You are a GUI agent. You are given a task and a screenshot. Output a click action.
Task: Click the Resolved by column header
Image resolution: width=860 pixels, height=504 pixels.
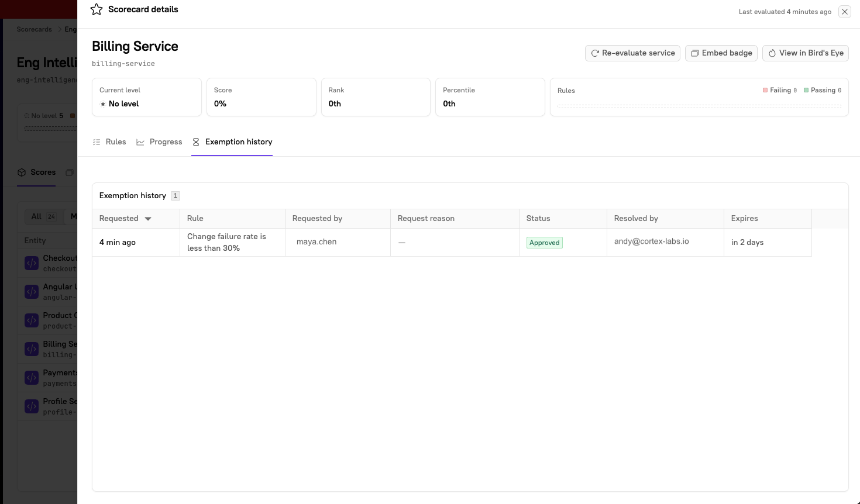click(x=665, y=219)
